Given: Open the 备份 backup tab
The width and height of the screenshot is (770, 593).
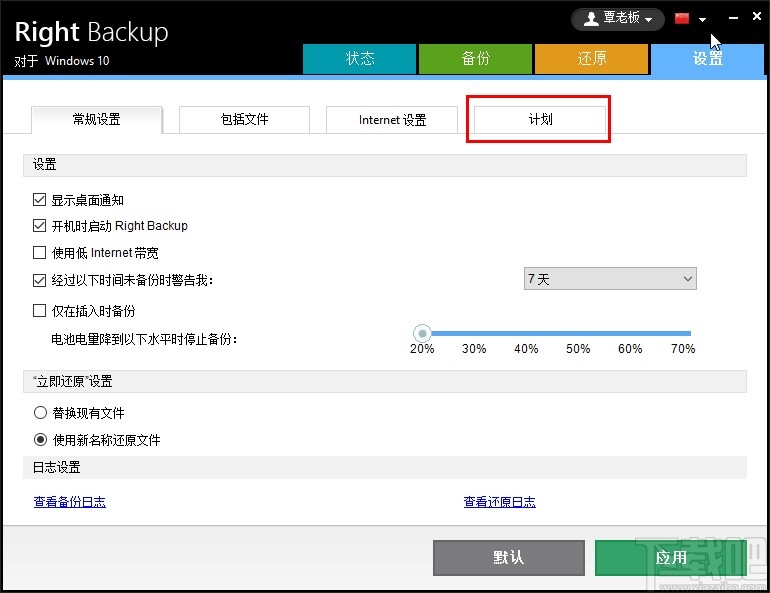Looking at the screenshot, I should (x=475, y=59).
